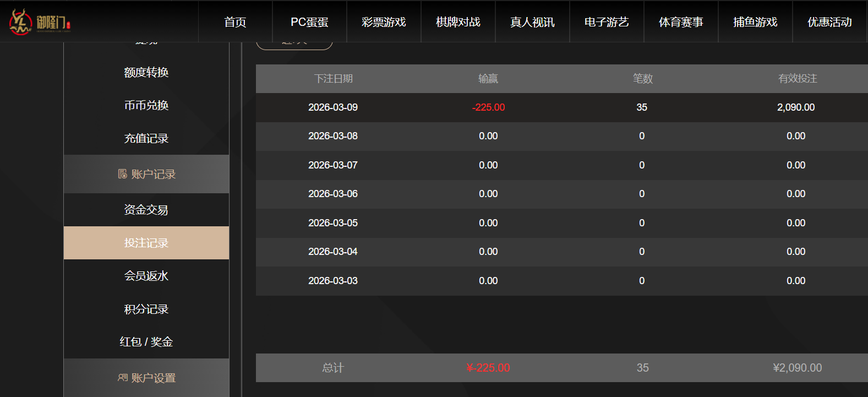Check 充值记录 deposit history
Image resolution: width=868 pixels, height=397 pixels.
coord(146,138)
